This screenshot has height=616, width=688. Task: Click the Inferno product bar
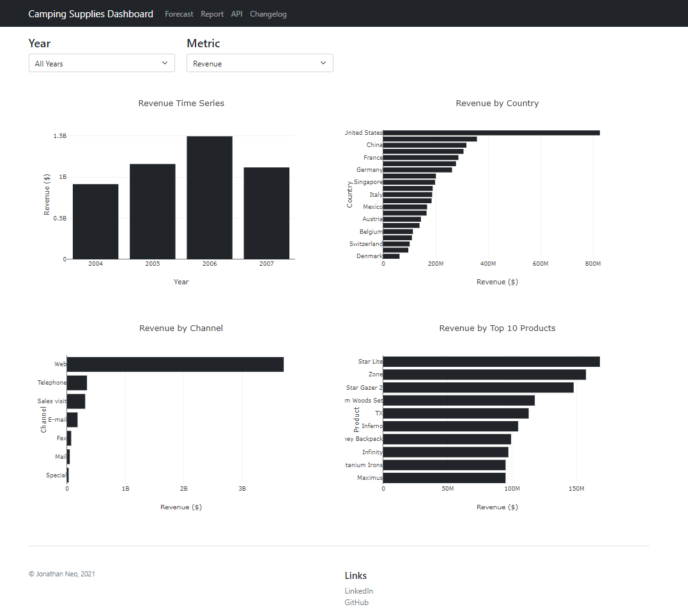pyautogui.click(x=450, y=426)
